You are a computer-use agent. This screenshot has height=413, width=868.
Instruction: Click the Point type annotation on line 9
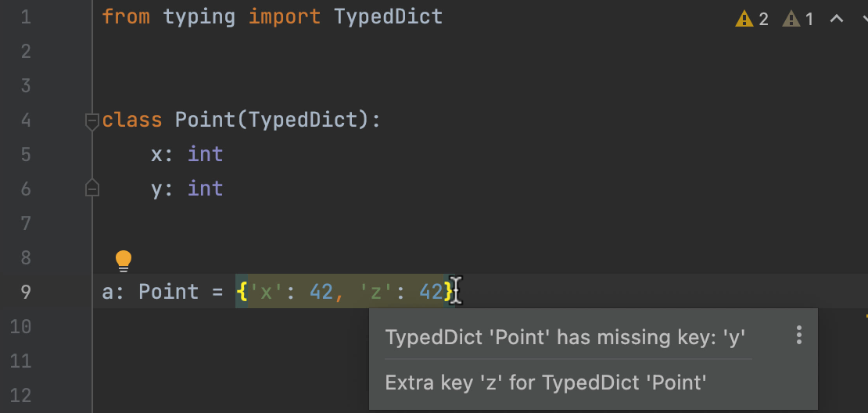click(168, 292)
